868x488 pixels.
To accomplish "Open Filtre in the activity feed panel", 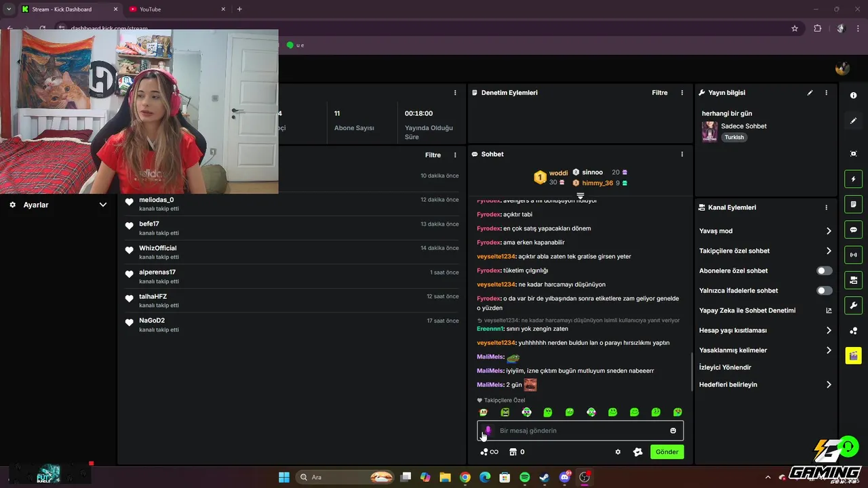I will coord(433,155).
